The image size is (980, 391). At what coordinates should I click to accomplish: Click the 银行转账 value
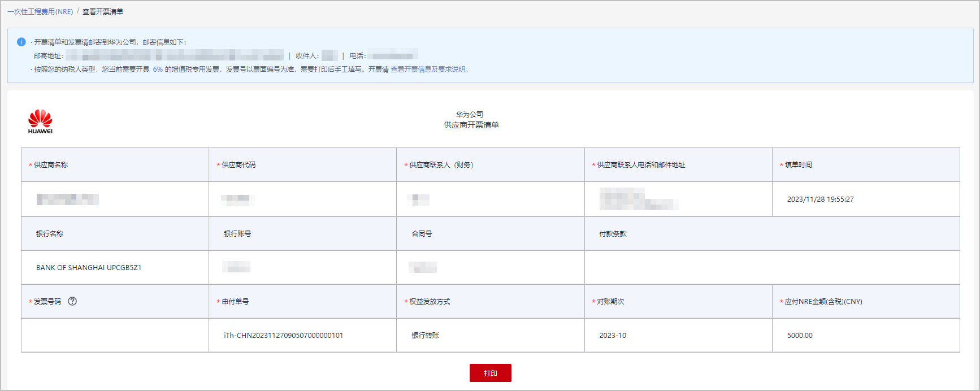coord(425,336)
